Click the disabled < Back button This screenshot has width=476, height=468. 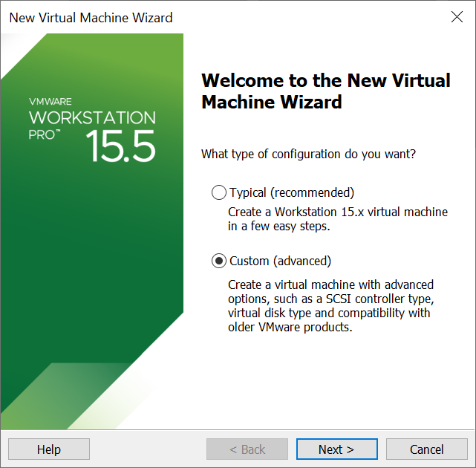[247, 449]
